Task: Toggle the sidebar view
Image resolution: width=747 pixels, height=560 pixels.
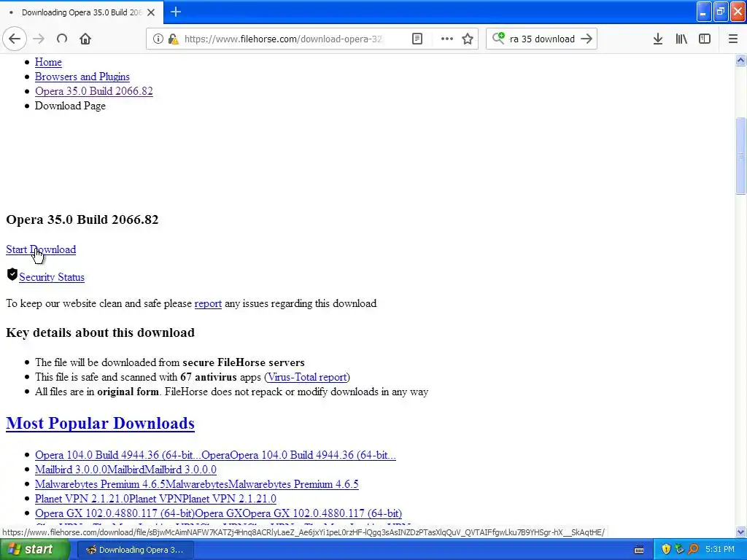Action: (x=705, y=39)
